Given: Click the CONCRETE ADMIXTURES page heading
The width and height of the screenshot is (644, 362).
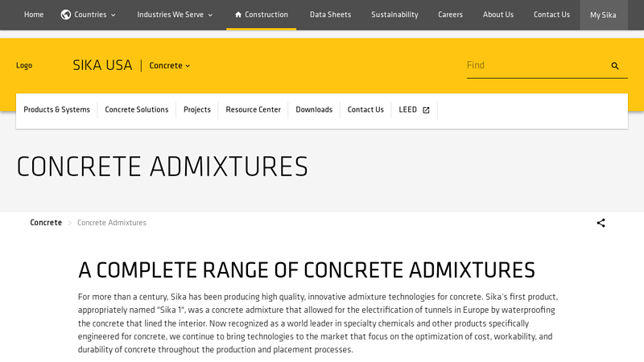Looking at the screenshot, I should coord(163,167).
